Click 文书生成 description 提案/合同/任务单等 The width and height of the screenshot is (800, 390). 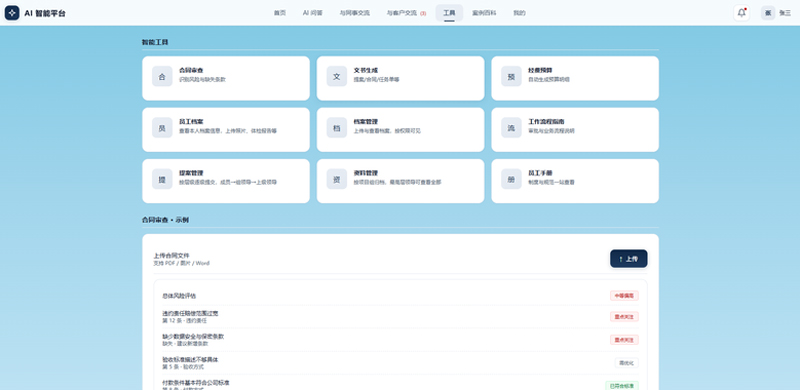pos(377,80)
